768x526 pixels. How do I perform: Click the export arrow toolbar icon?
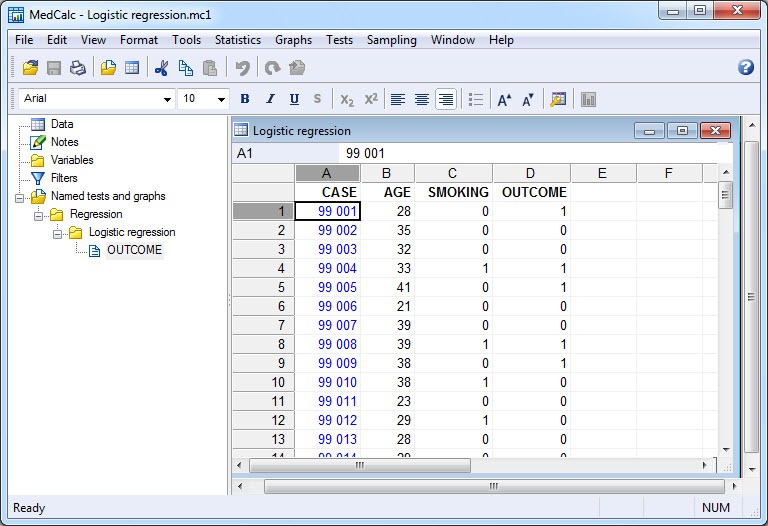pyautogui.click(x=297, y=68)
